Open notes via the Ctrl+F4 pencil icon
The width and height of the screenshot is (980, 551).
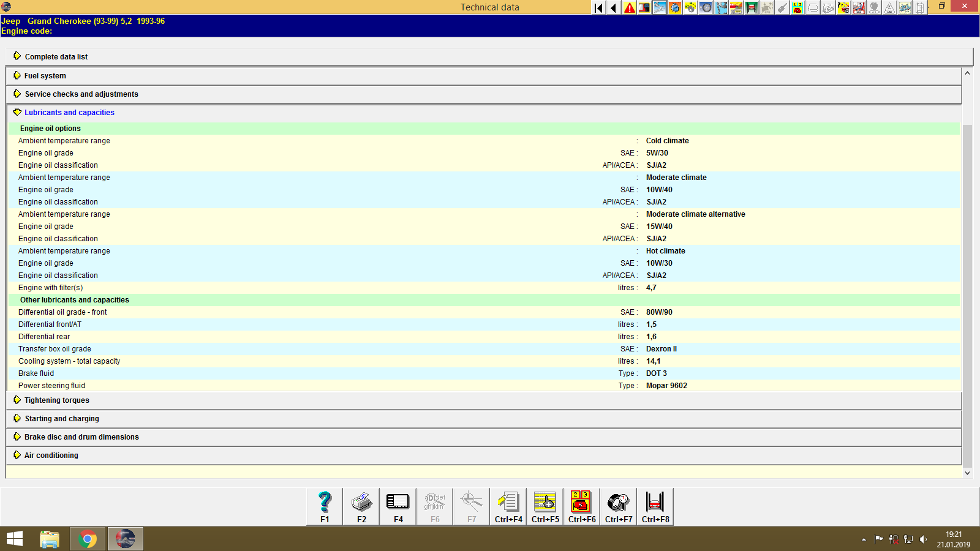507,502
